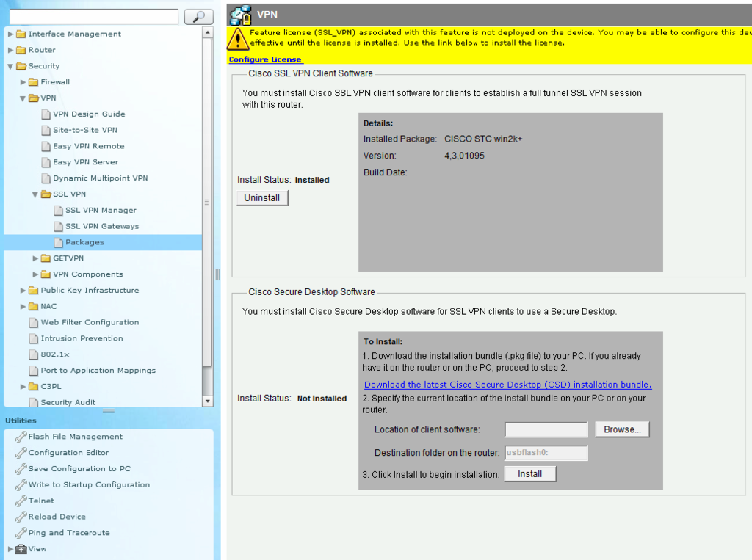The image size is (752, 560).
Task: Click the Ping and Traceroute wrench icon
Action: (x=21, y=533)
